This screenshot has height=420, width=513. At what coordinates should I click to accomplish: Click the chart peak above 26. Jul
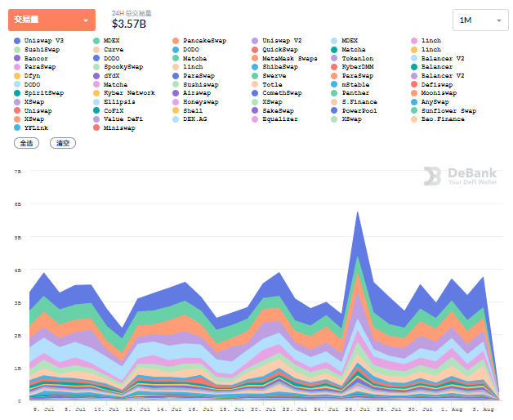tap(358, 212)
